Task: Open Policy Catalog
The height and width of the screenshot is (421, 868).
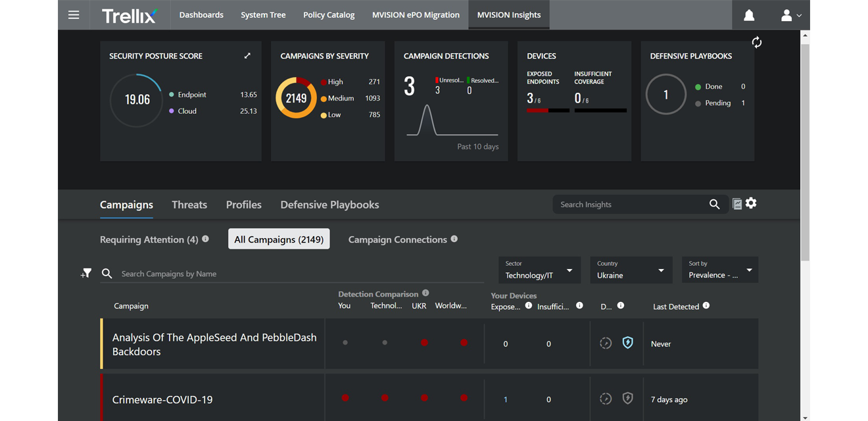Action: [329, 15]
